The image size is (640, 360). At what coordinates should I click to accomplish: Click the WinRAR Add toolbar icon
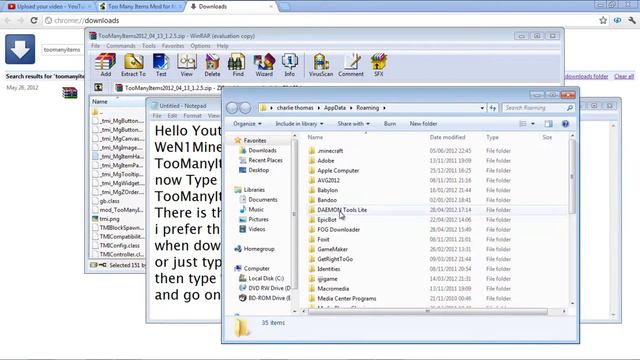pyautogui.click(x=105, y=64)
